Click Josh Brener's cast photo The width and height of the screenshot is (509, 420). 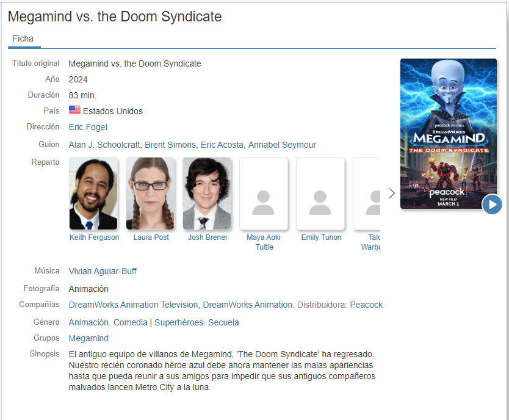click(x=207, y=194)
